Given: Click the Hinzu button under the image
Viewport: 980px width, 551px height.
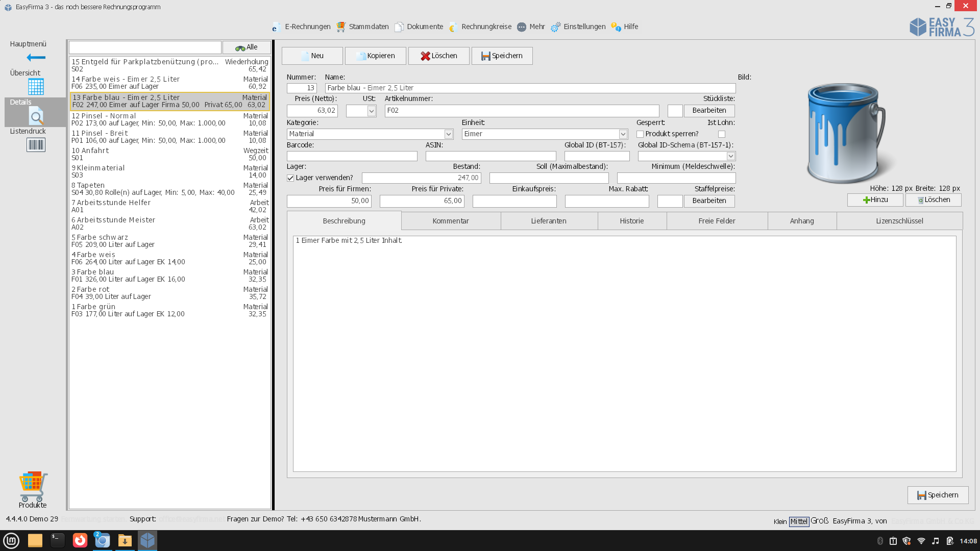Looking at the screenshot, I should (x=875, y=200).
